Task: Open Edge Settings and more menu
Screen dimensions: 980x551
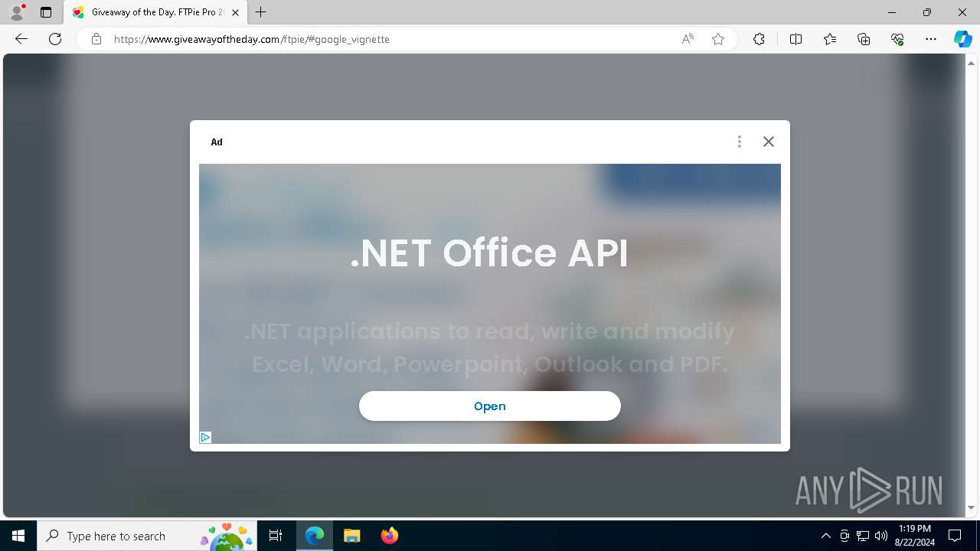Action: [x=931, y=39]
